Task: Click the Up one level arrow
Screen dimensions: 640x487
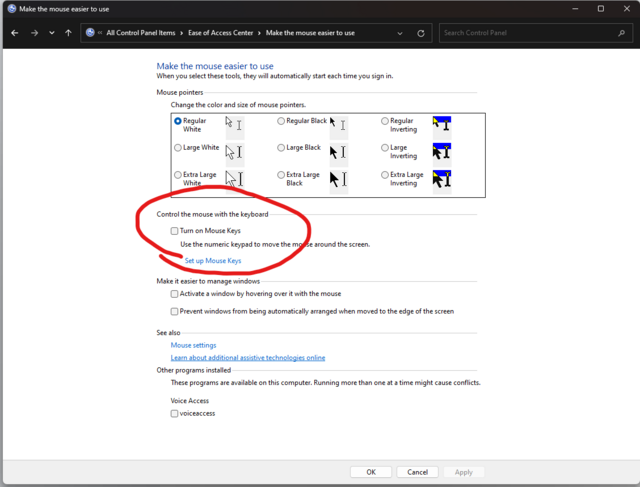Action: tap(68, 33)
